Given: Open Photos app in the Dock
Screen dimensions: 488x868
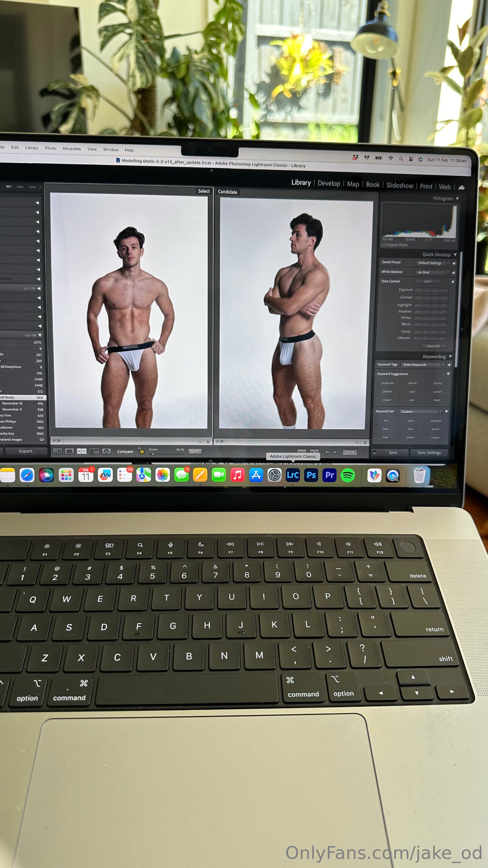Looking at the screenshot, I should [x=163, y=475].
